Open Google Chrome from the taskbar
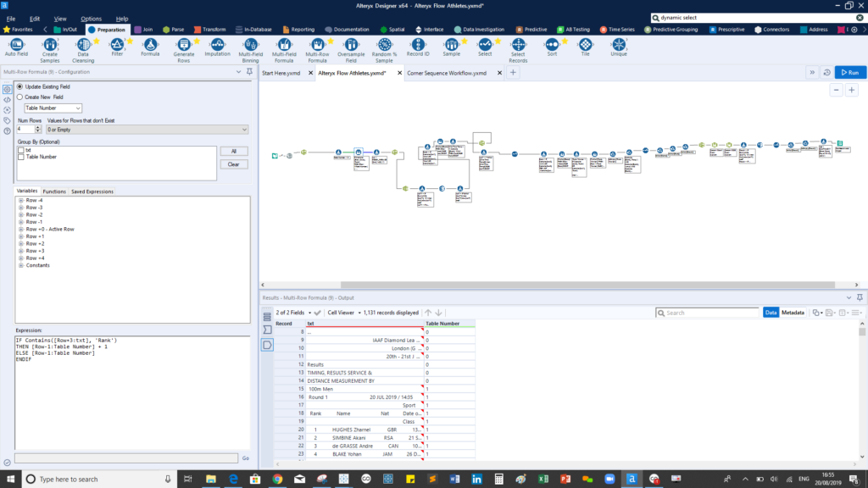The image size is (868, 488). tap(277, 479)
